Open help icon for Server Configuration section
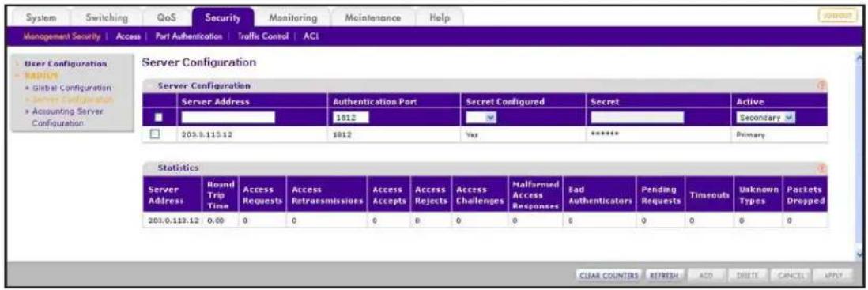Image resolution: width=868 pixels, height=290 pixels. pos(821,86)
